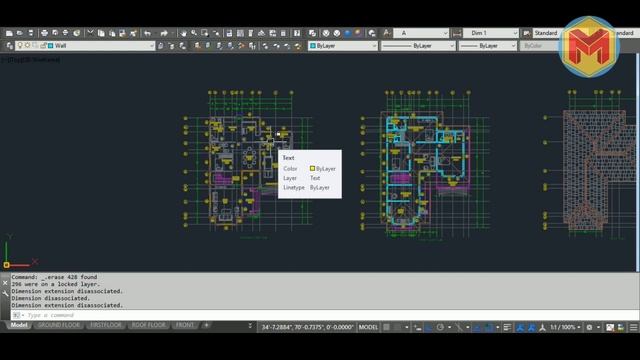The width and height of the screenshot is (640, 360).
Task: Click the Paste icon
Action: 112,33
